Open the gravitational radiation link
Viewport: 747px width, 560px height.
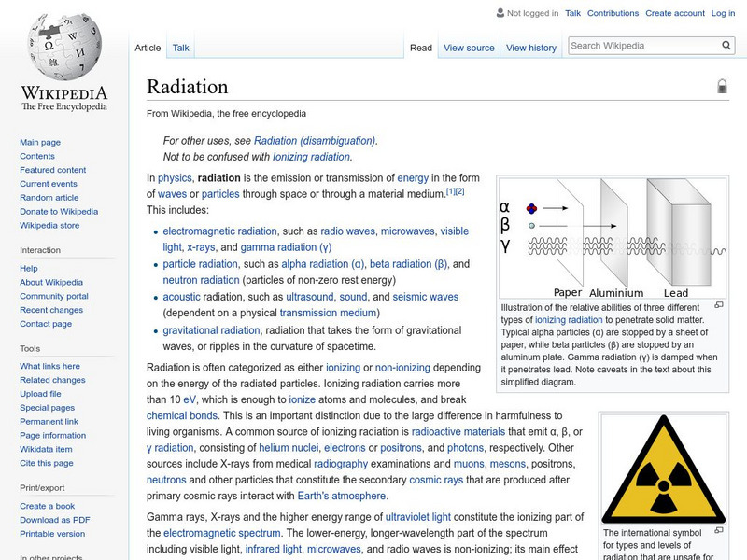coord(212,330)
